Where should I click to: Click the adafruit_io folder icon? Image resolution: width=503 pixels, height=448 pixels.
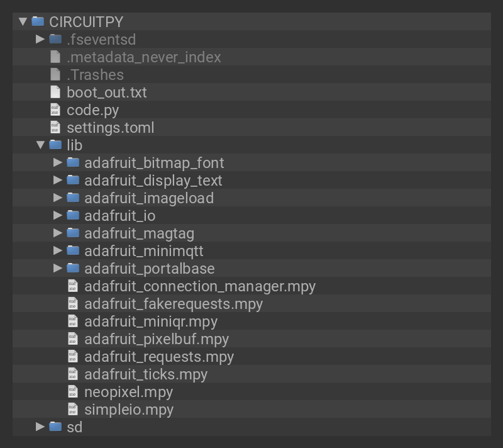point(73,215)
